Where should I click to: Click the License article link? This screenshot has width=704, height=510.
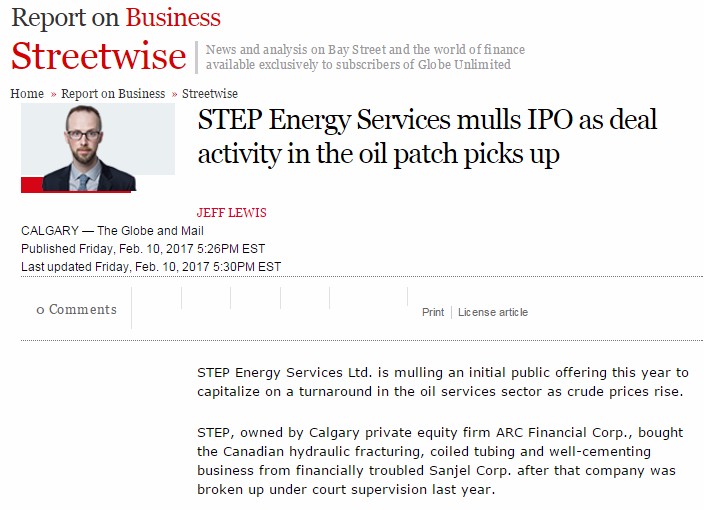click(x=493, y=312)
